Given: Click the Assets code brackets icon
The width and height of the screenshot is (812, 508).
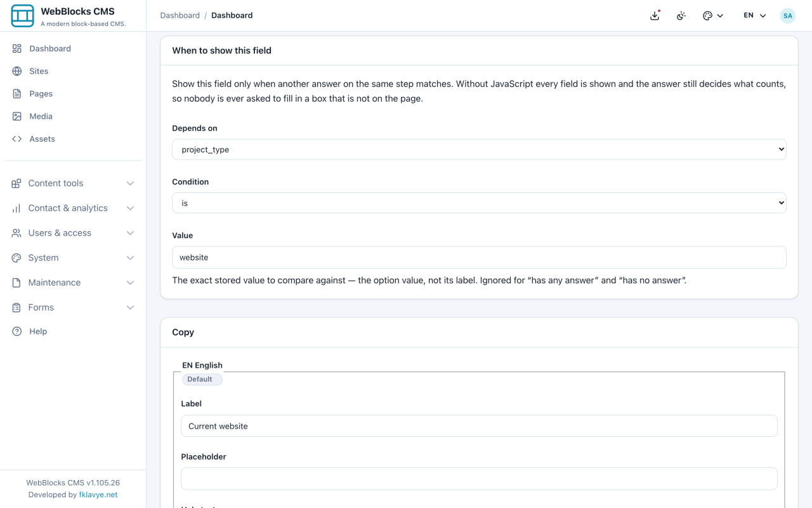Looking at the screenshot, I should point(17,139).
